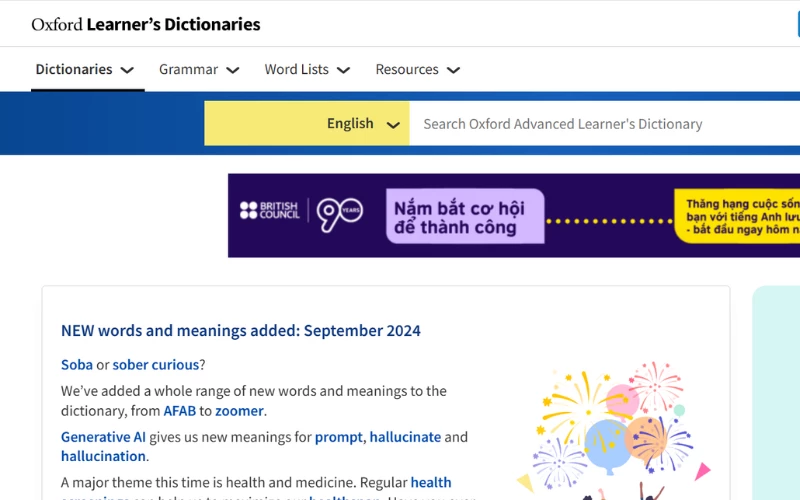Viewport: 800px width, 500px height.
Task: Open the English language dropdown
Action: click(x=307, y=123)
